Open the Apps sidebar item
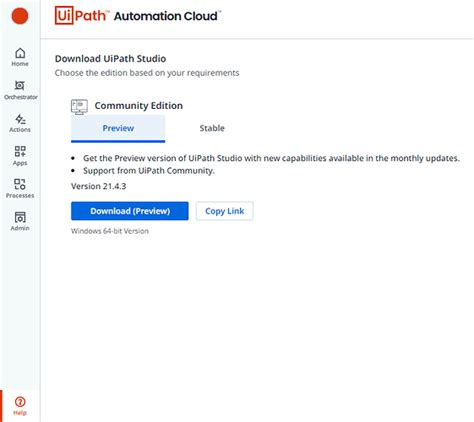The image size is (474, 422). point(20,156)
